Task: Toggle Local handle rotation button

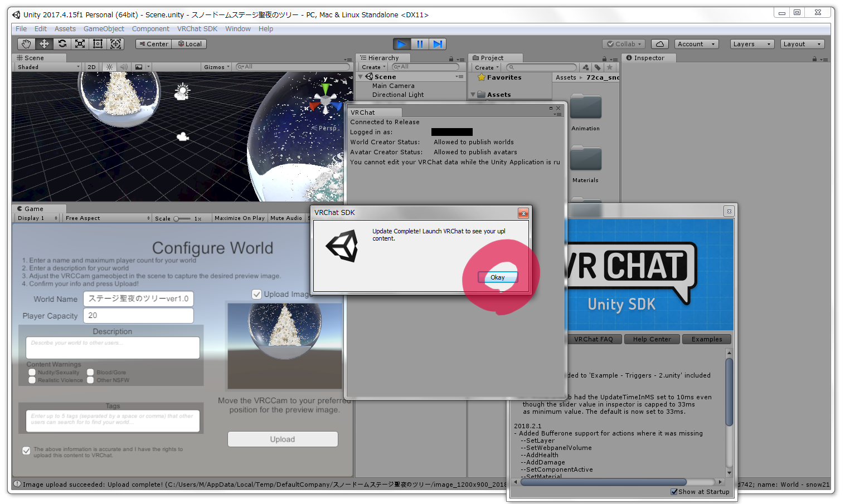Action: tap(190, 44)
